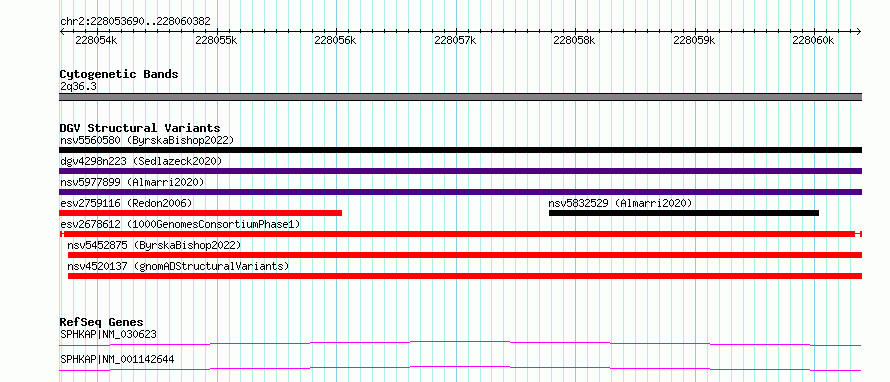
Task: Open esv2759116 (Redon2006) label
Action: [x=126, y=203]
